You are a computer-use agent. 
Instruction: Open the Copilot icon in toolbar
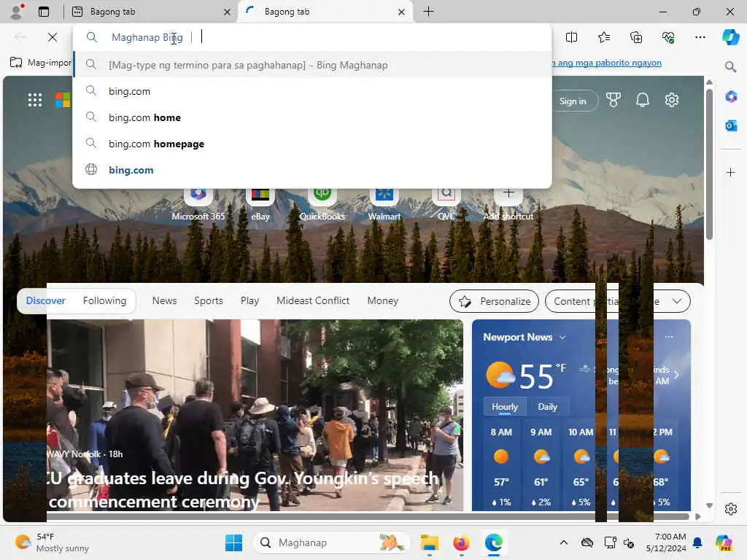coord(730,37)
